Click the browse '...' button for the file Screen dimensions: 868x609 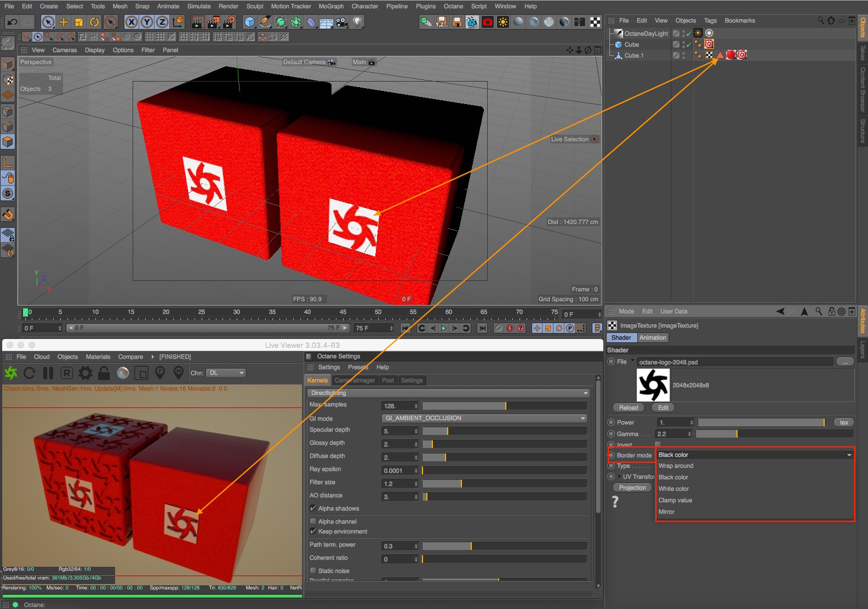pyautogui.click(x=845, y=361)
